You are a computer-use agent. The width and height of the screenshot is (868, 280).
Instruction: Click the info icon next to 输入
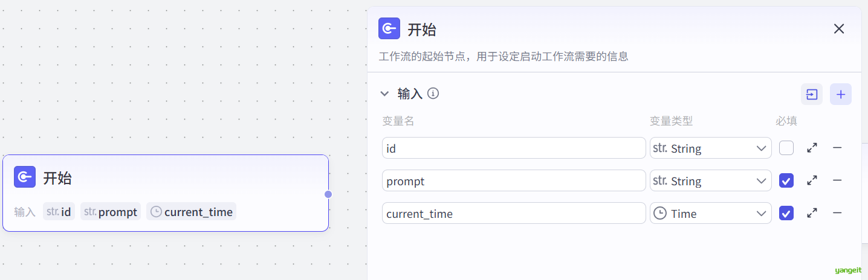click(x=433, y=94)
